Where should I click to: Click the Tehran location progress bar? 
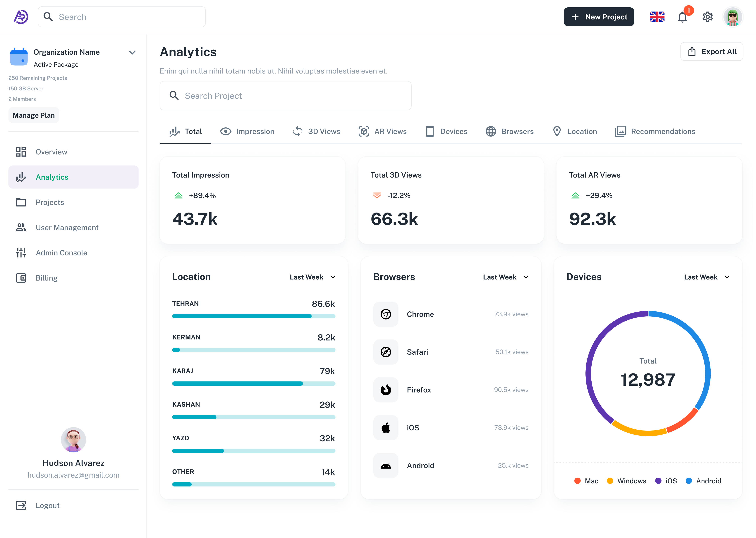[x=254, y=316]
